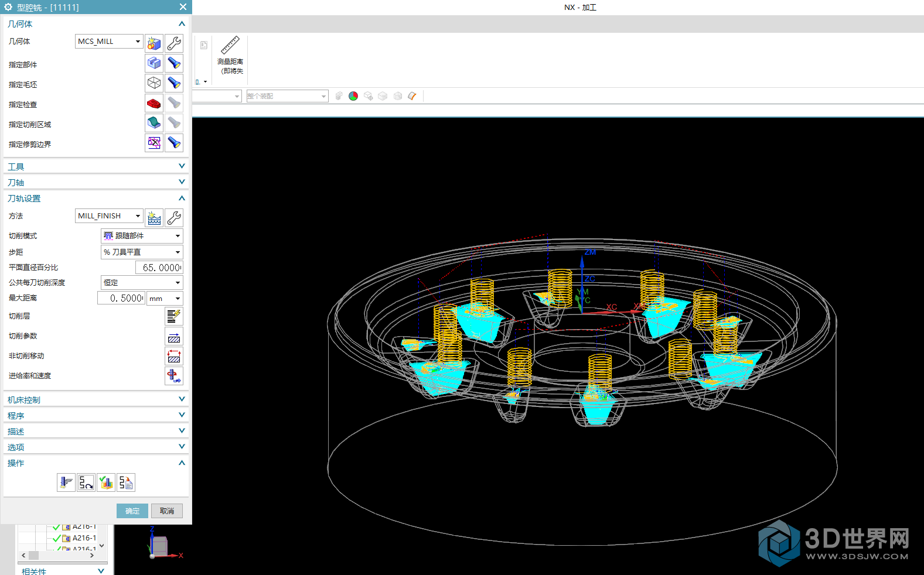
Task: Display the part with the 指定部件 flashlight
Action: coord(174,63)
